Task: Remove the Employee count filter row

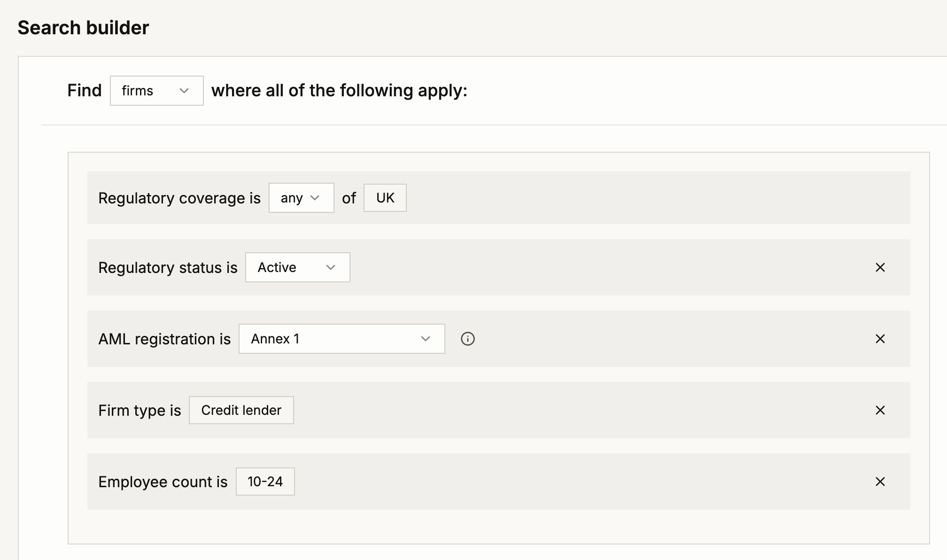Action: point(880,482)
